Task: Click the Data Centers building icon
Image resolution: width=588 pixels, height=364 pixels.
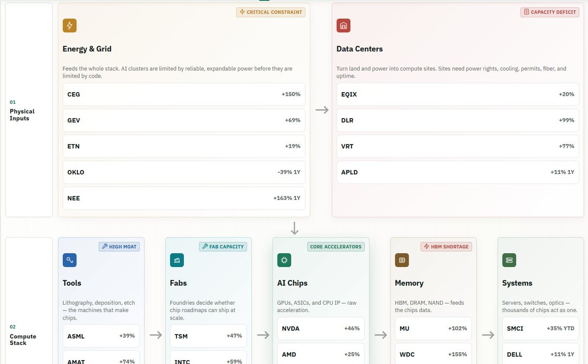Action: coord(343,25)
